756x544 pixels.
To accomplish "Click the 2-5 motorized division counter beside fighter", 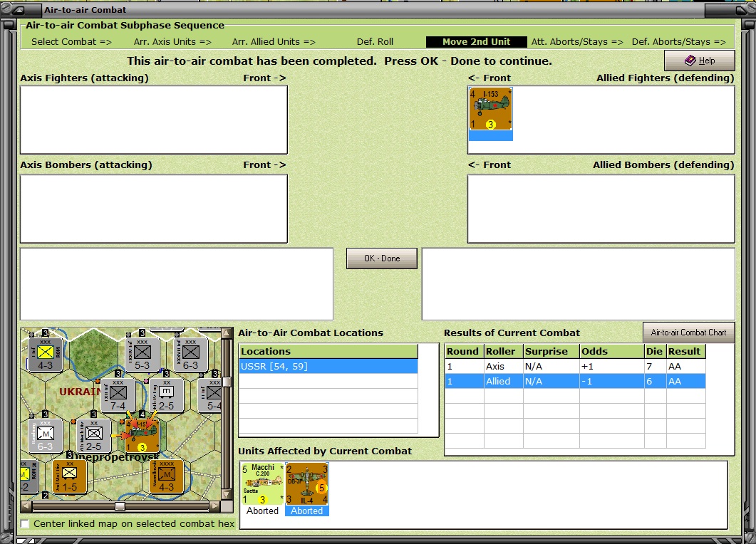I will [93, 436].
